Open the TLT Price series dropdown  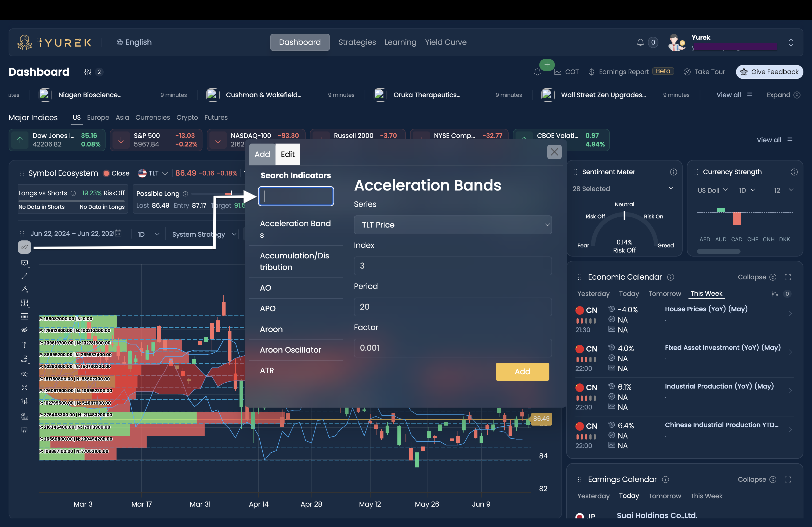452,225
